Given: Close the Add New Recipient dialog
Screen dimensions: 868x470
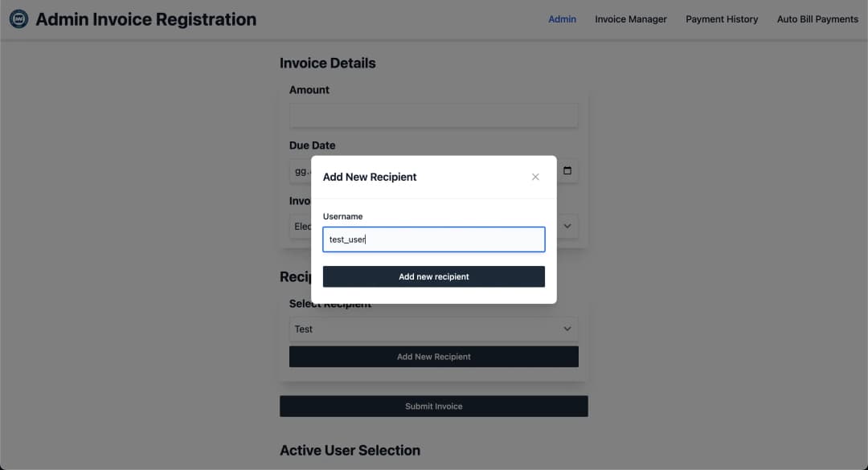Looking at the screenshot, I should pyautogui.click(x=535, y=177).
